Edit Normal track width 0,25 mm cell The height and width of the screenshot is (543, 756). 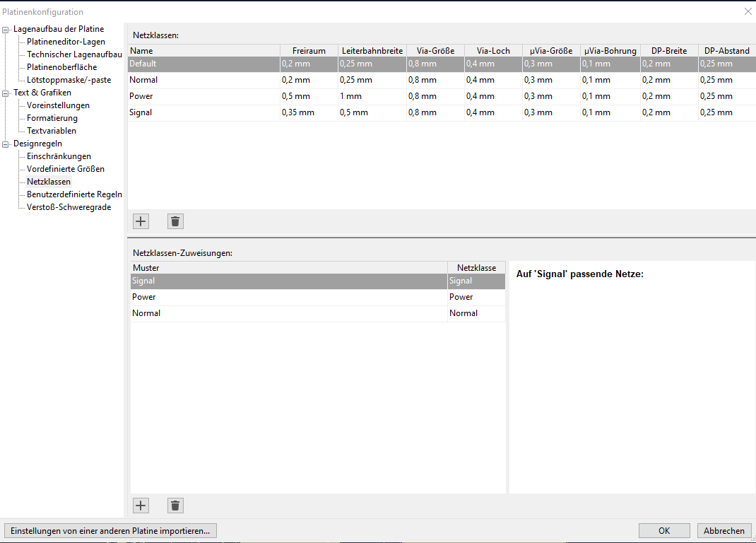coord(372,80)
